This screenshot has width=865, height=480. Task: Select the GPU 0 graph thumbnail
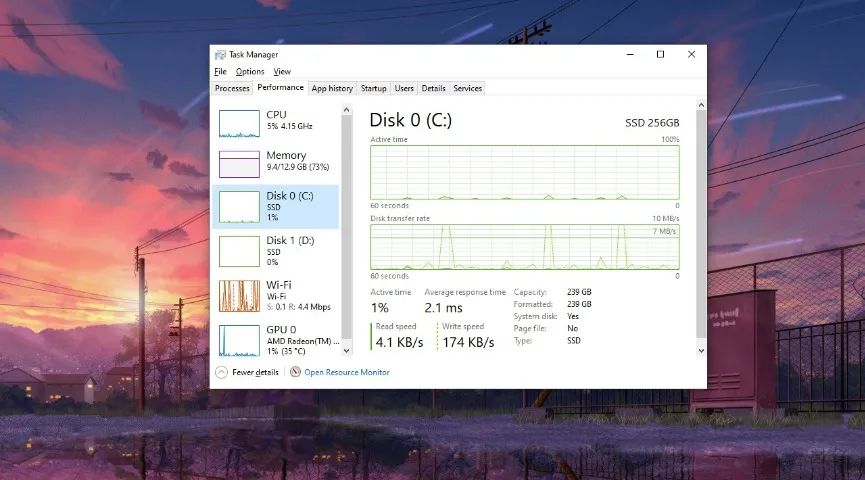[239, 340]
